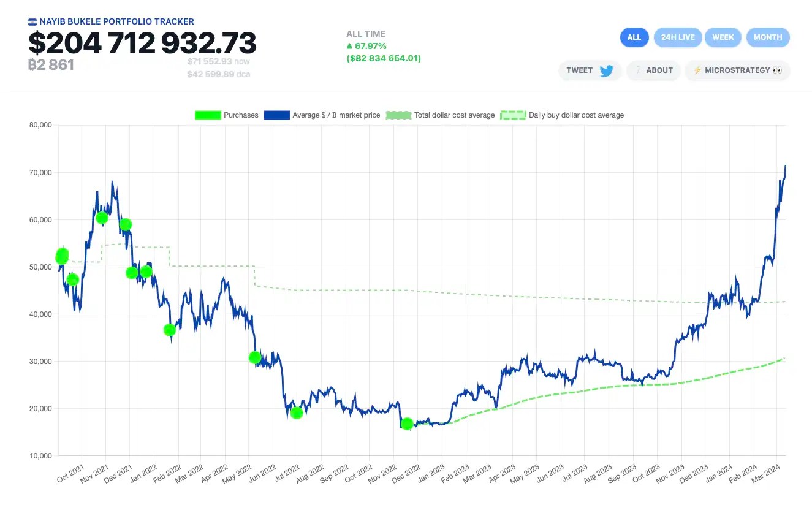Click the $204 712 932.73 portfolio value
This screenshot has width=812, height=513.
(142, 44)
